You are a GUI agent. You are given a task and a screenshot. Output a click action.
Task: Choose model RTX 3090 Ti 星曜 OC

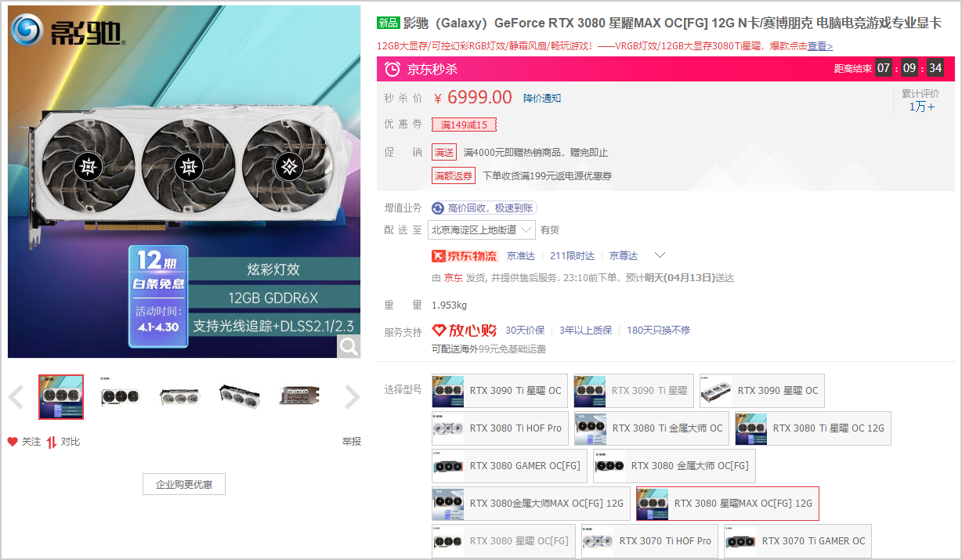[500, 391]
